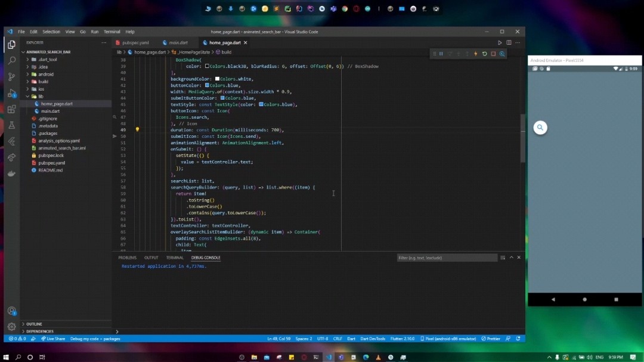Switch to the PROBLEMS panel tab
Image resolution: width=644 pixels, height=362 pixels.
[127, 258]
